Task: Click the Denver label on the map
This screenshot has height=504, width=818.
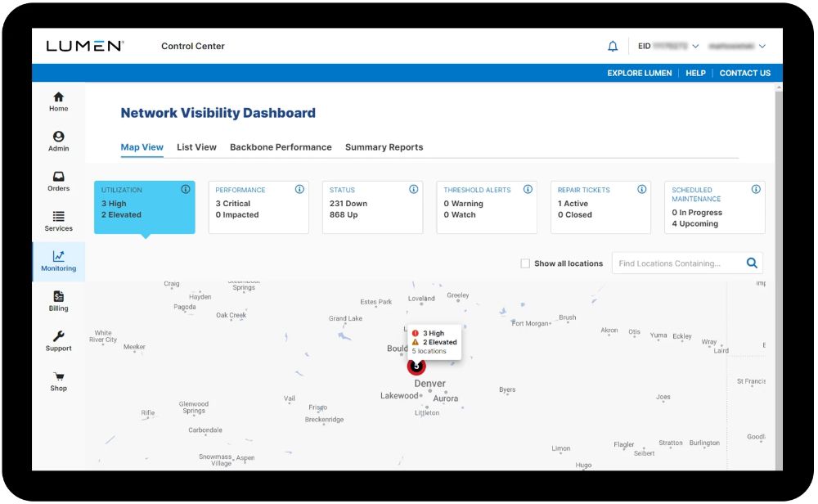Action: pyautogui.click(x=430, y=384)
